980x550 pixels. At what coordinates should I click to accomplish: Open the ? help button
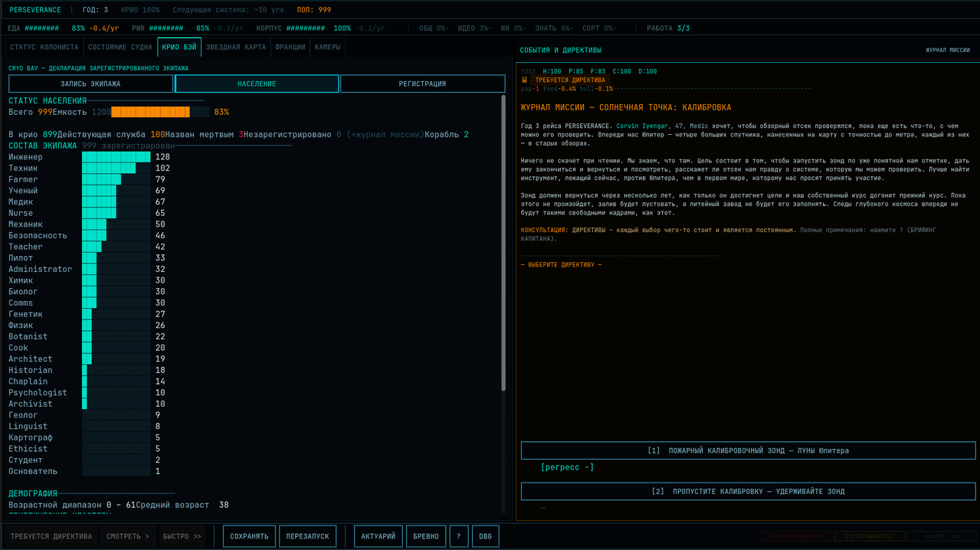[459, 536]
